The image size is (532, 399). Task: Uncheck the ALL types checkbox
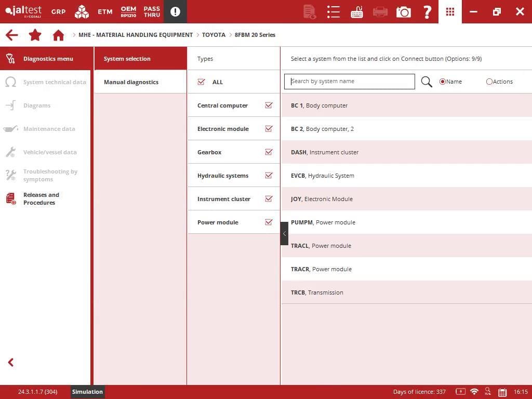click(202, 82)
